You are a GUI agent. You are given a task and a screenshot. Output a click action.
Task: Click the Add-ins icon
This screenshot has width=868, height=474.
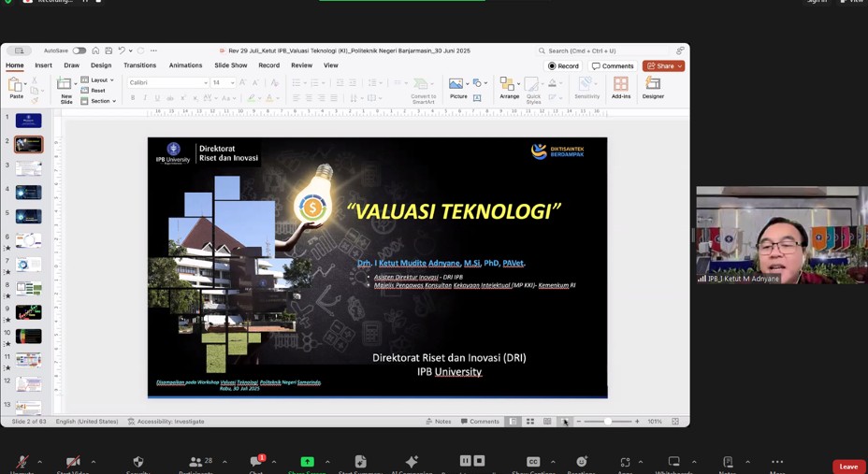(x=621, y=84)
